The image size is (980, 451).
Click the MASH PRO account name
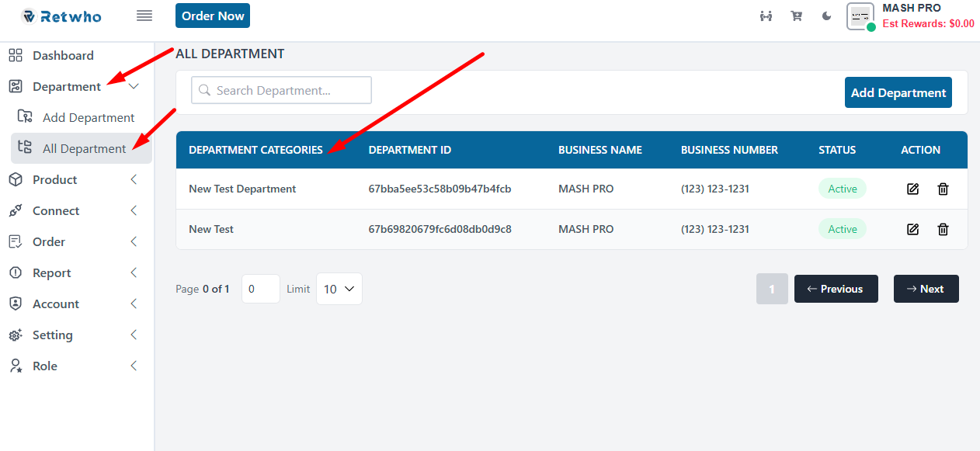912,8
